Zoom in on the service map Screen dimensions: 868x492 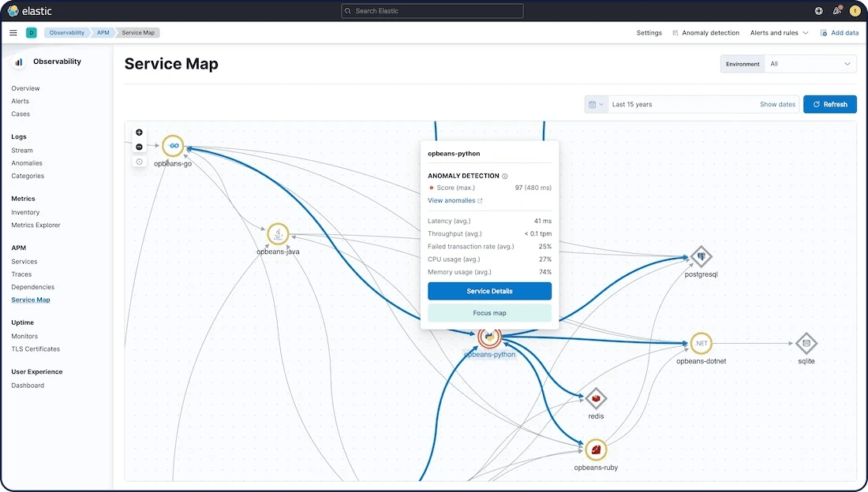pyautogui.click(x=139, y=132)
